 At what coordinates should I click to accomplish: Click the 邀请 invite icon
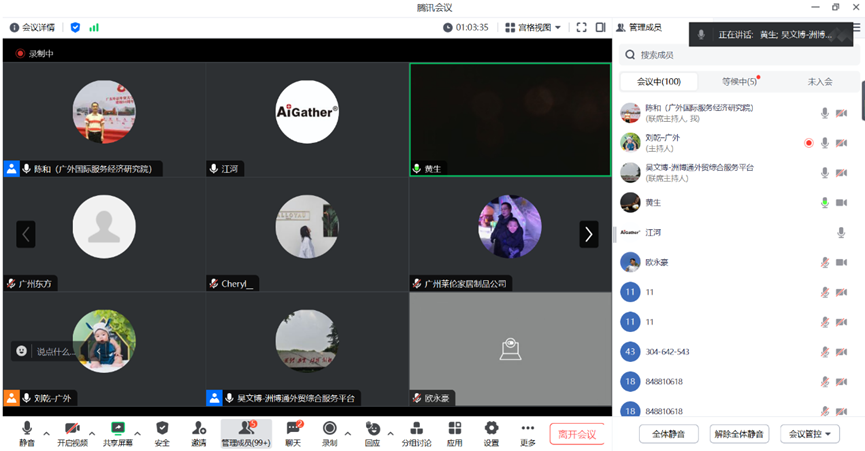[199, 429]
